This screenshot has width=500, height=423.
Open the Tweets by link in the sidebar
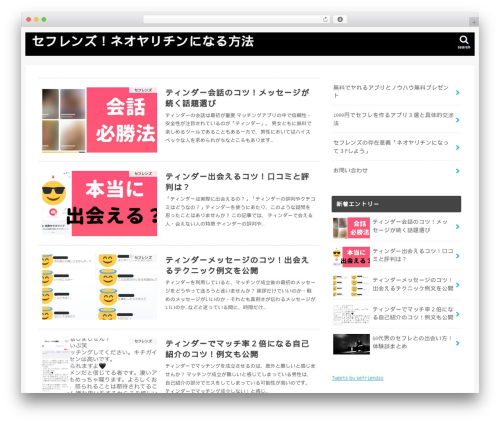point(357,378)
